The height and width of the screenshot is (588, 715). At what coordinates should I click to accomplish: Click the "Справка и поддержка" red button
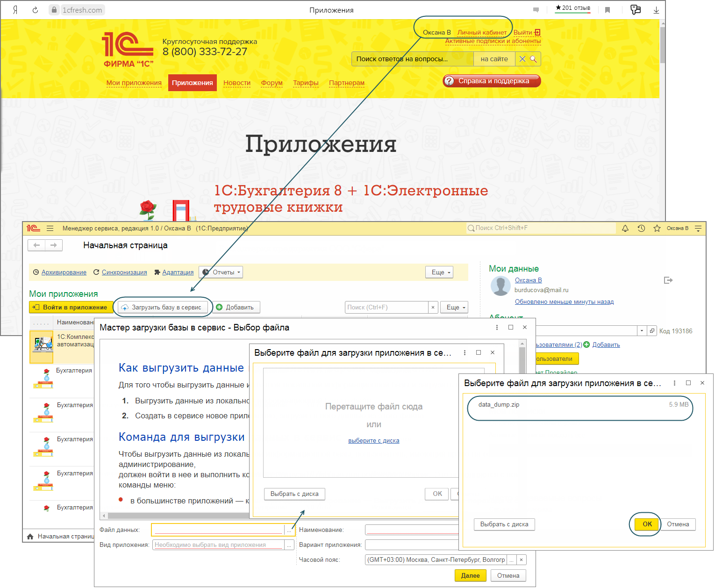[492, 81]
